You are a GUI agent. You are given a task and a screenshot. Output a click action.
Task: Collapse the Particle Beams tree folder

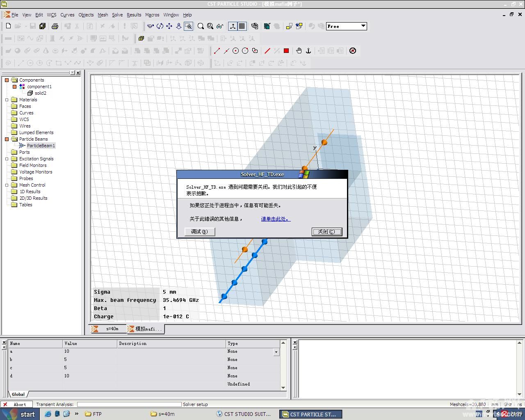(7, 139)
